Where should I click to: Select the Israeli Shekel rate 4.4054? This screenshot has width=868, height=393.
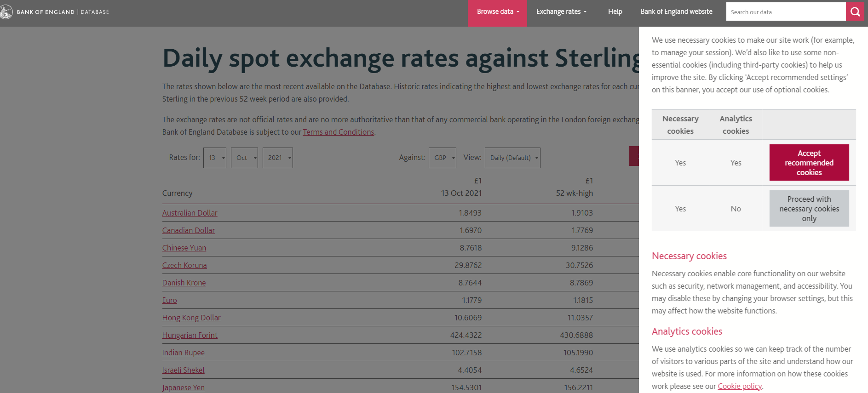pyautogui.click(x=470, y=370)
